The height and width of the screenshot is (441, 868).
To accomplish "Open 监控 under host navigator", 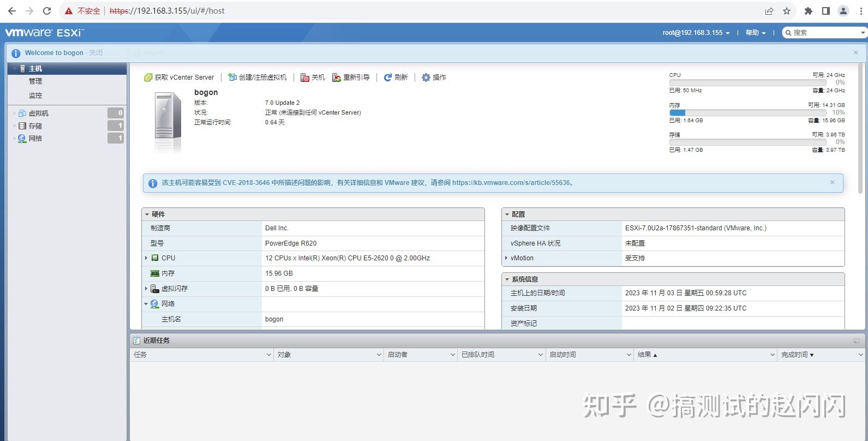I will [x=35, y=95].
